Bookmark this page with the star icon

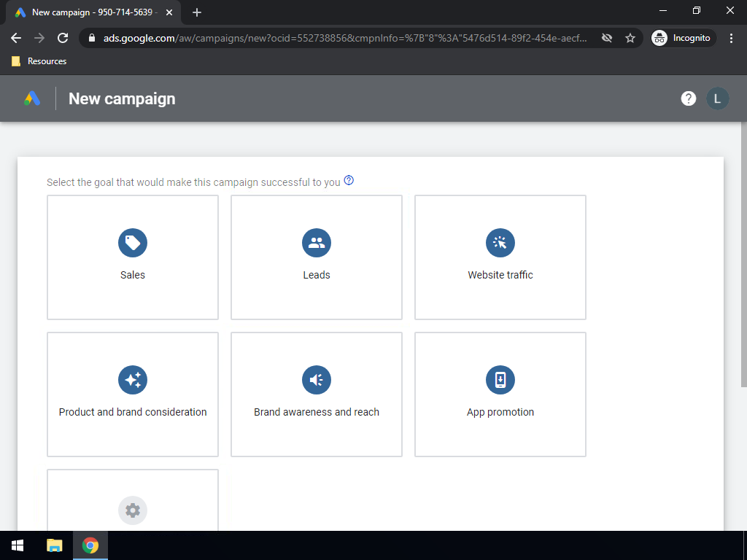[630, 38]
